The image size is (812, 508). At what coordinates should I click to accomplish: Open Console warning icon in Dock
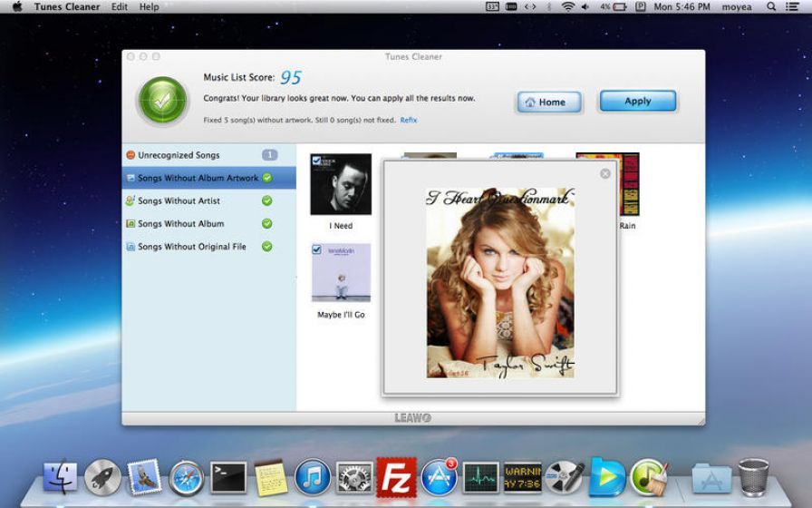pos(523,477)
